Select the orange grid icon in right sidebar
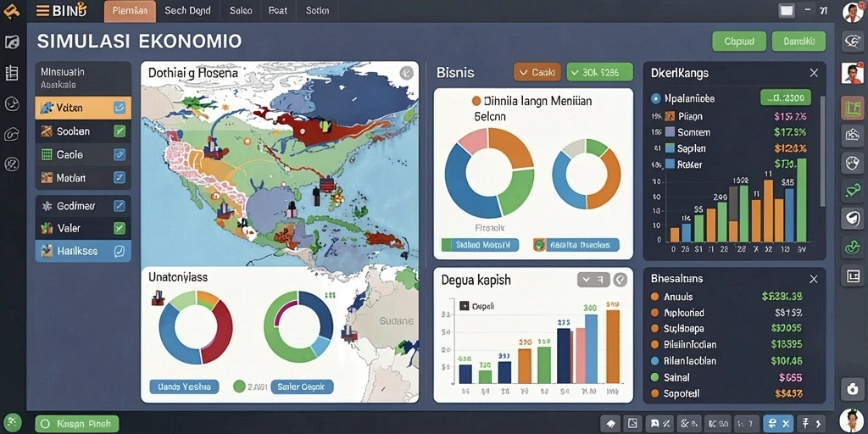This screenshot has height=434, width=868. pyautogui.click(x=853, y=108)
